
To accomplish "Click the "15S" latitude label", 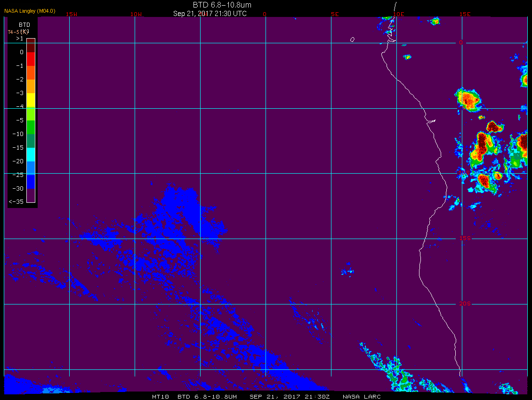I will [x=465, y=238].
